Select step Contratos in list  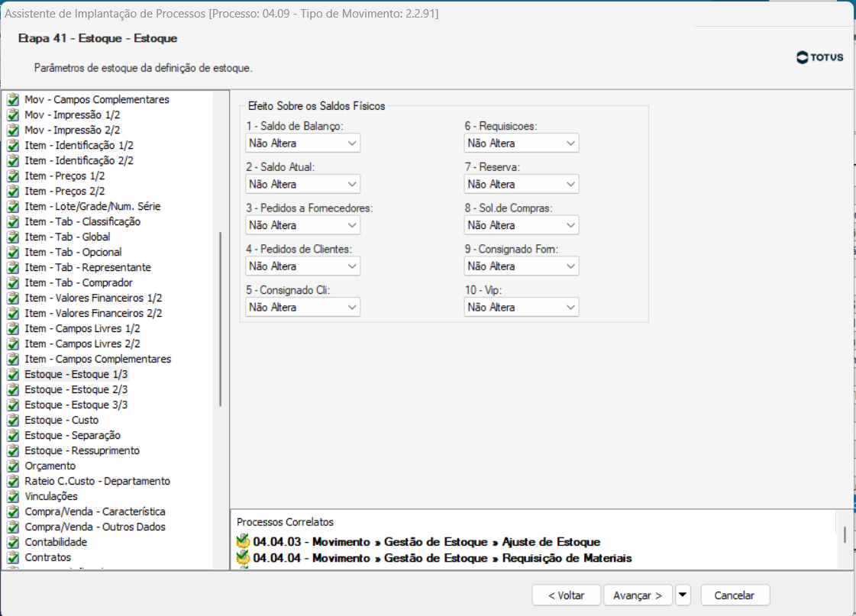coord(47,558)
